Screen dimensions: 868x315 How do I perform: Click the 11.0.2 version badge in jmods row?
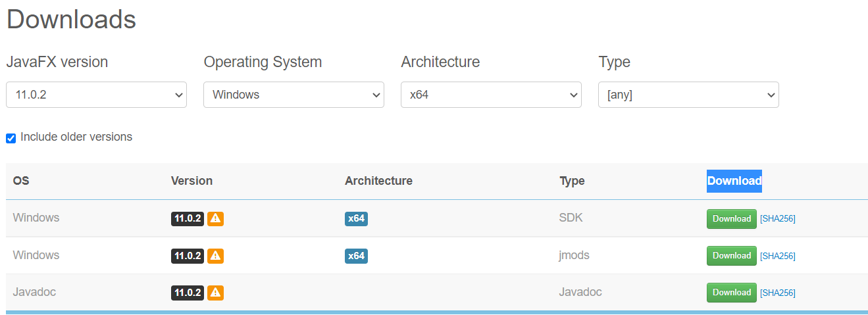click(x=188, y=255)
